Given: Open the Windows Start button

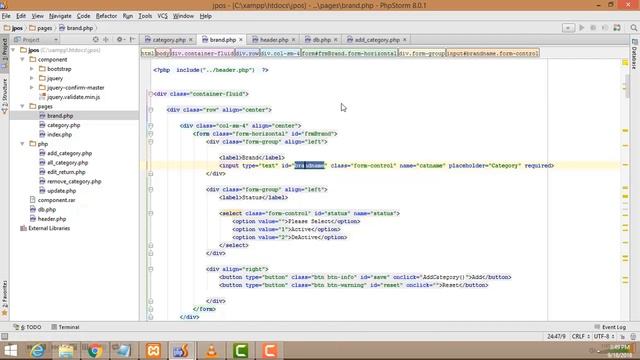Looking at the screenshot, I should pos(10,351).
